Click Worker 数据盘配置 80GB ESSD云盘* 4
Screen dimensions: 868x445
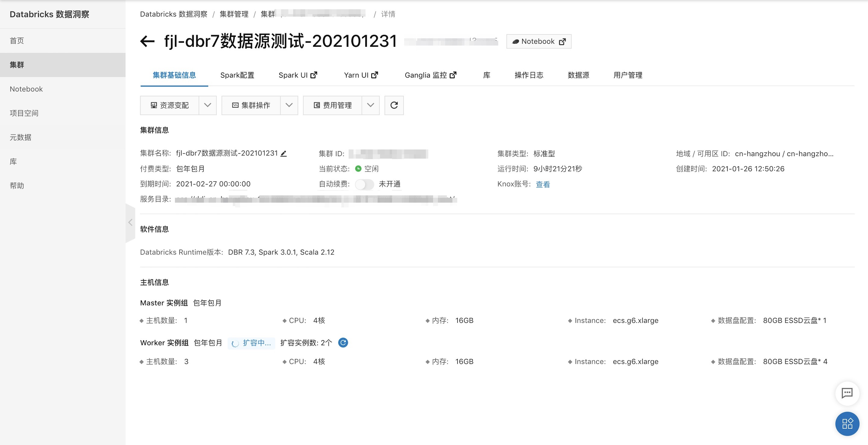795,362
